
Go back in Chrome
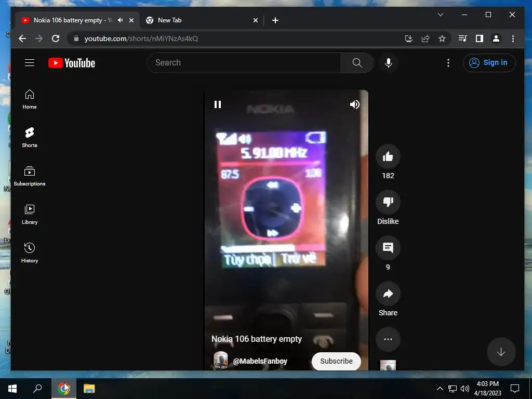(22, 38)
